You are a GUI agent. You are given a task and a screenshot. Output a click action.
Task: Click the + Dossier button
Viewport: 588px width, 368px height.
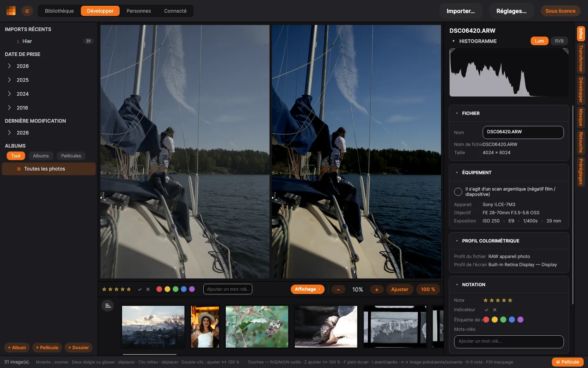click(x=78, y=348)
